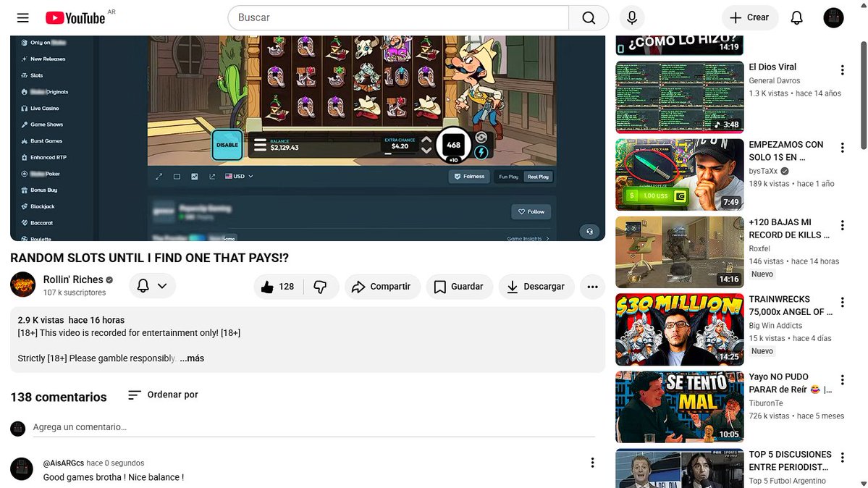The width and height of the screenshot is (868, 488).
Task: Open more actions ellipsis next to Descargar
Action: (x=592, y=287)
